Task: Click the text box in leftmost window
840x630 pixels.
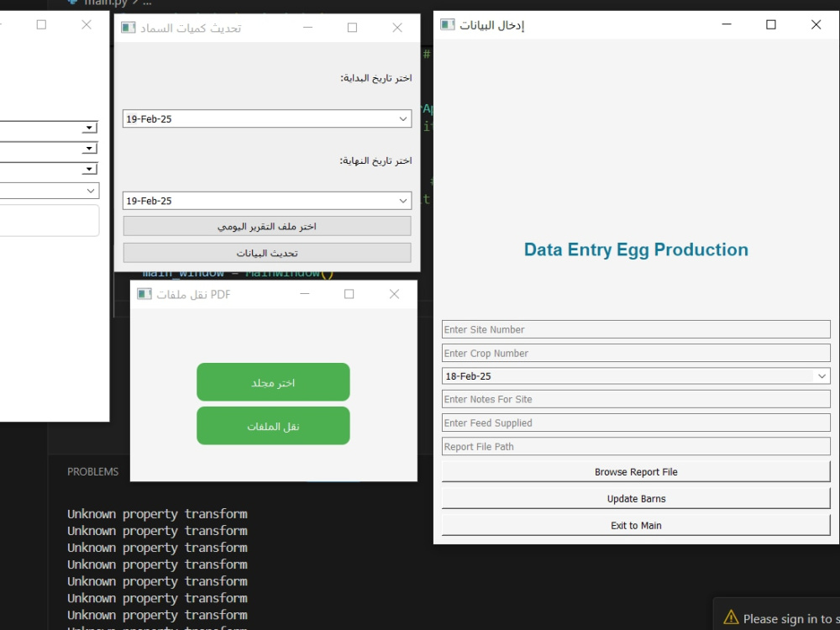Action: point(50,220)
